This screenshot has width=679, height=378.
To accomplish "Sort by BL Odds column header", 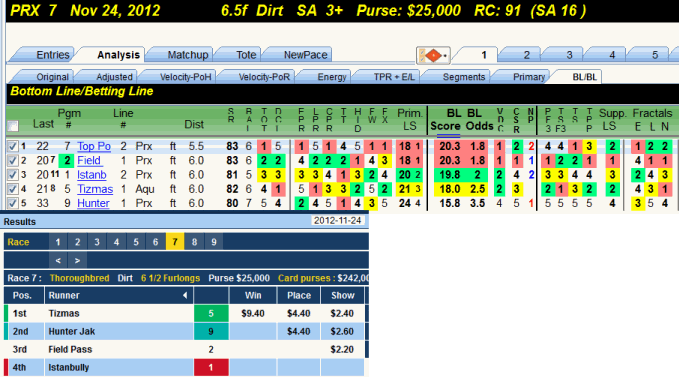I will tap(479, 120).
